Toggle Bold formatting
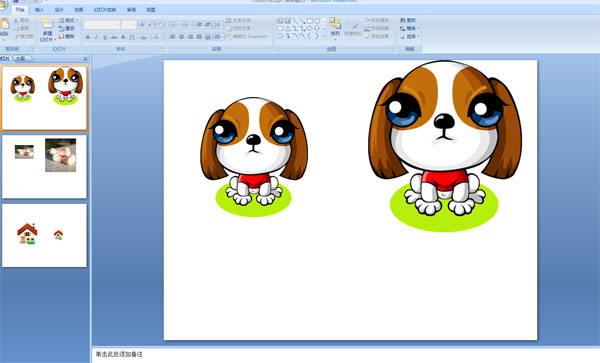The height and width of the screenshot is (363, 600). [x=88, y=37]
